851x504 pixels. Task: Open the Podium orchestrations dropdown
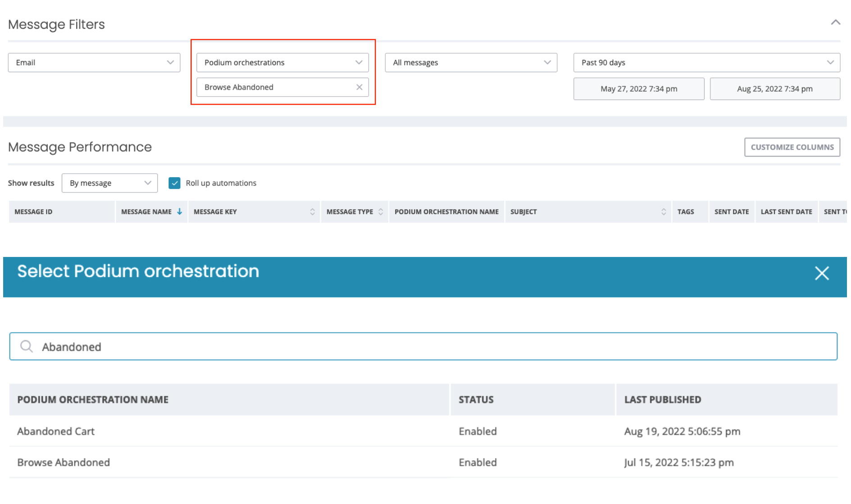click(282, 63)
